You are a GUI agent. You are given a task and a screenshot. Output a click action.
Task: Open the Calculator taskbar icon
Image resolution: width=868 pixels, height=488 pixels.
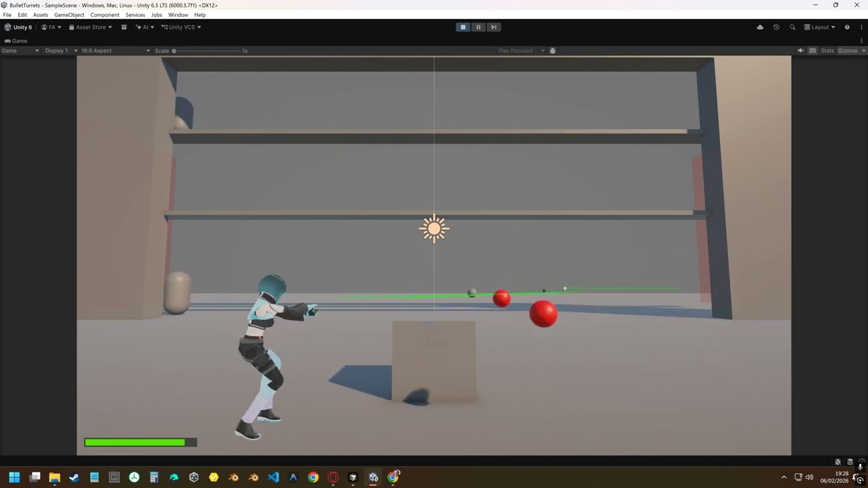click(154, 477)
